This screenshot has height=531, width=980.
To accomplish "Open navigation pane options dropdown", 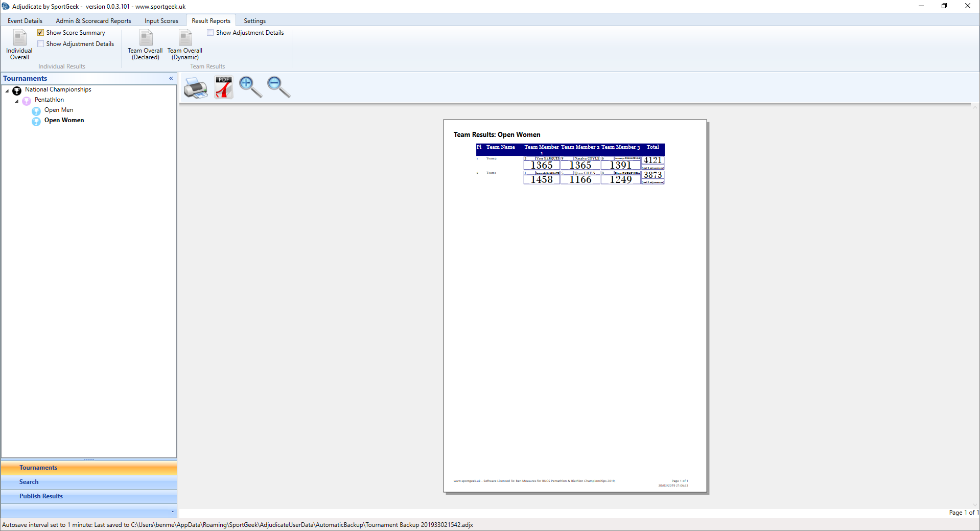I will click(x=172, y=511).
